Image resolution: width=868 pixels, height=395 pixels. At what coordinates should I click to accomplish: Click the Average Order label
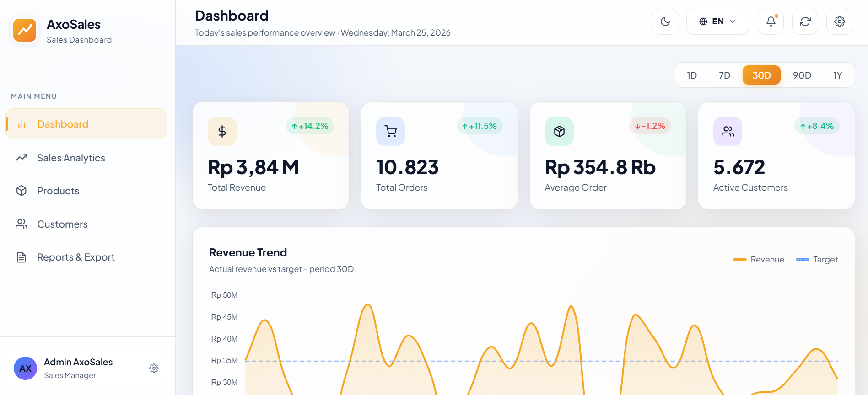tap(576, 187)
